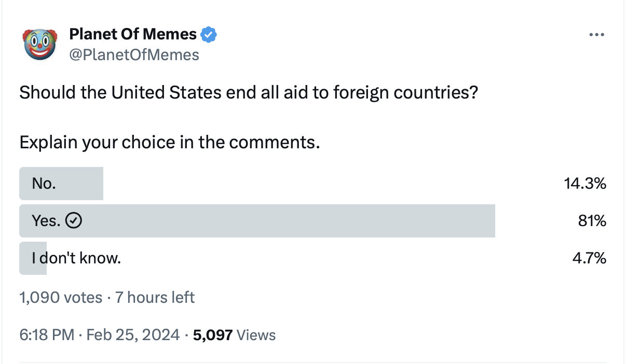This screenshot has width=626, height=364.
Task: Click the 4.7% result for I don't know
Action: coord(589,258)
